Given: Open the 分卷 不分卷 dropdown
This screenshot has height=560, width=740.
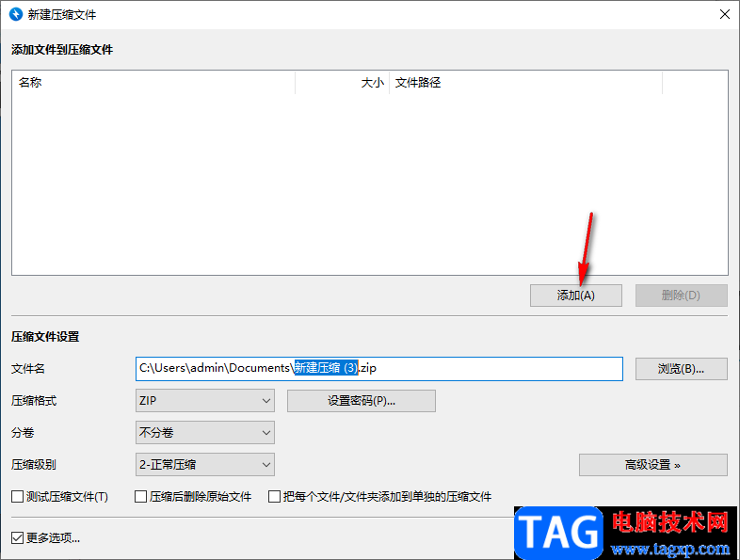Looking at the screenshot, I should tap(205, 433).
